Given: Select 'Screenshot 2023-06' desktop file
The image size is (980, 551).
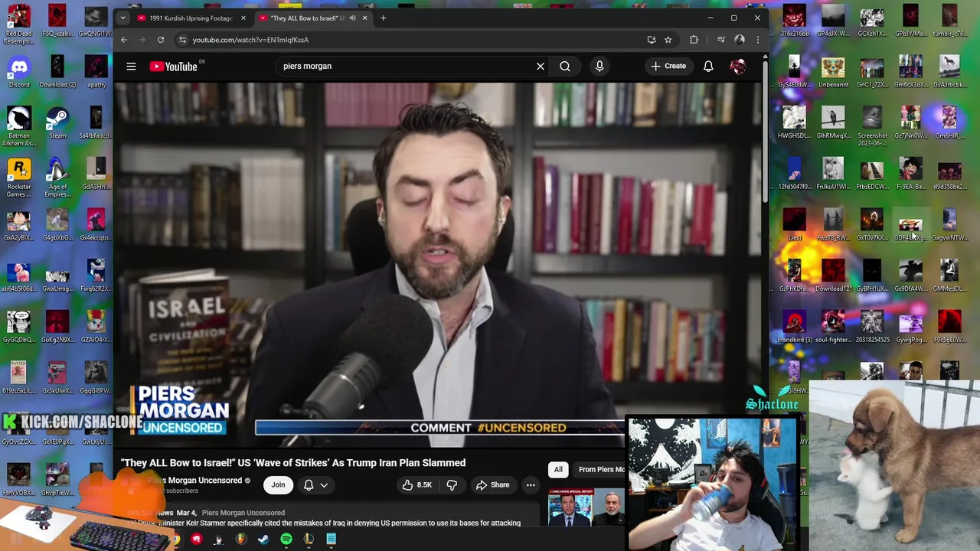Looking at the screenshot, I should pos(872,126).
